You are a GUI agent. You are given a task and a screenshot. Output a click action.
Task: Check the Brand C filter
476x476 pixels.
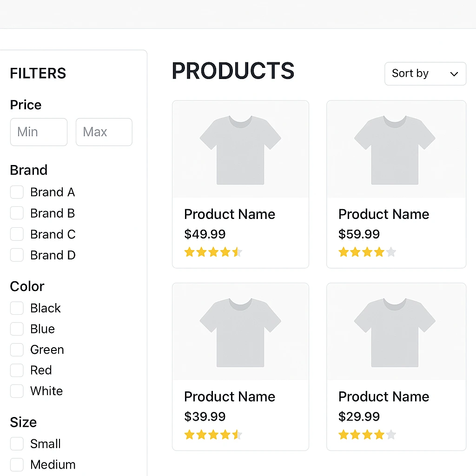pos(17,234)
